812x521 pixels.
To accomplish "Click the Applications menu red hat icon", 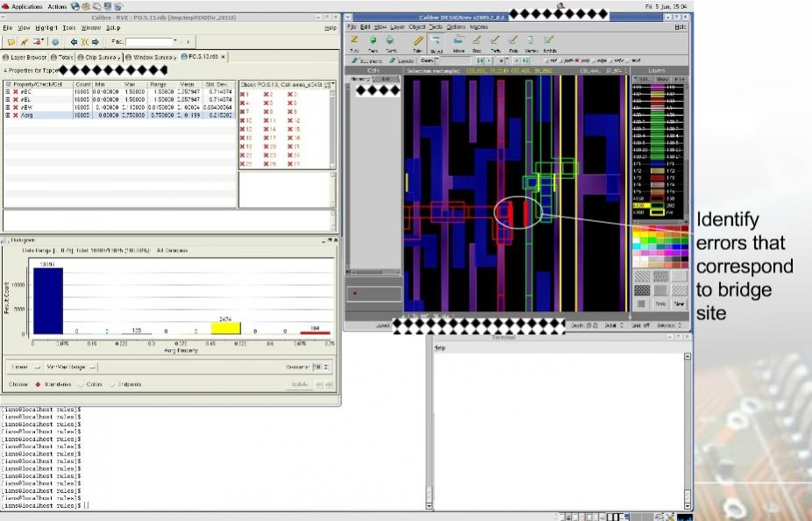I will [x=5, y=6].
